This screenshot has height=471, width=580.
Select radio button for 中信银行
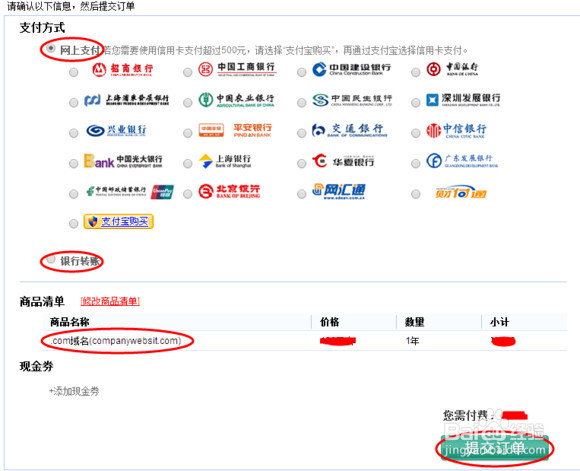point(415,132)
